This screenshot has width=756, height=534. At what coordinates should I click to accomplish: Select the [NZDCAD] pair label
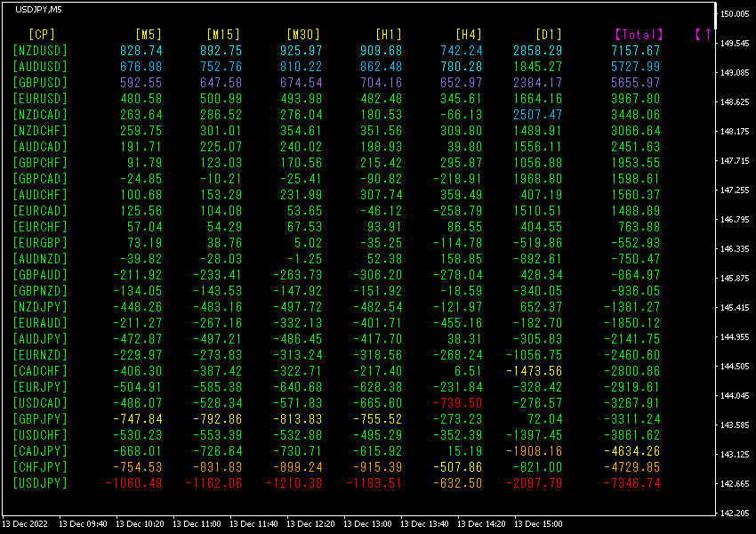pyautogui.click(x=40, y=115)
